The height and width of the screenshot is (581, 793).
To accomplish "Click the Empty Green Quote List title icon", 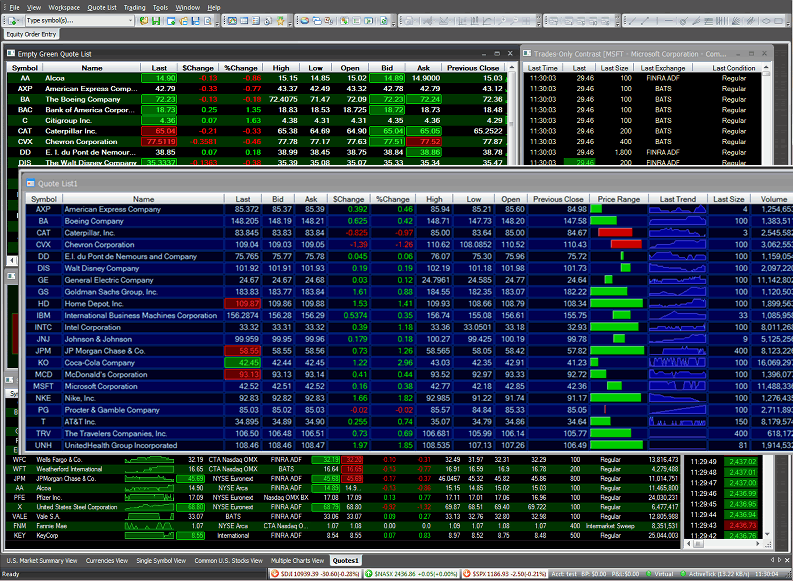I will 11,53.
